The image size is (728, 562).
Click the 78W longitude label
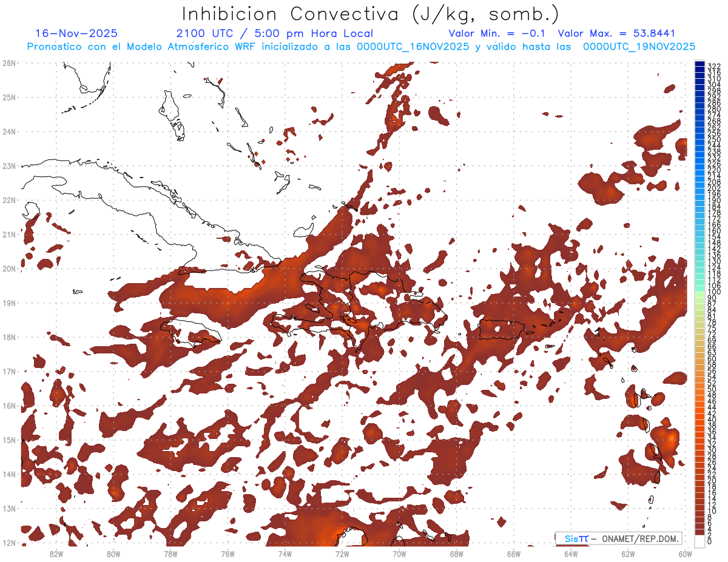point(170,554)
